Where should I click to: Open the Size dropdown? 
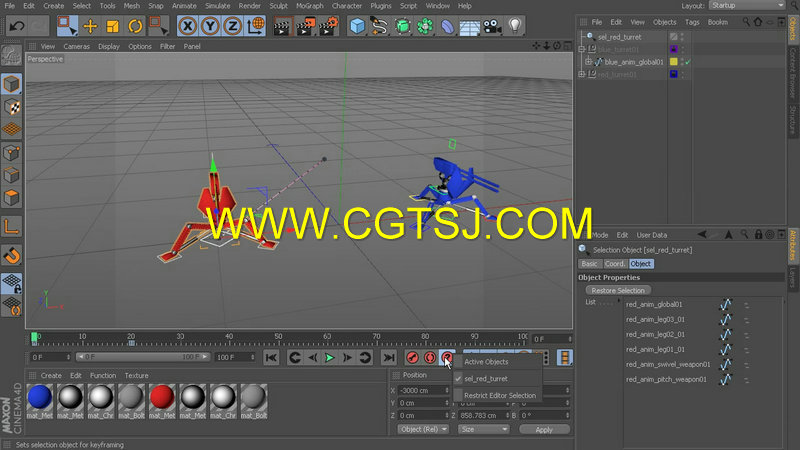(483, 430)
